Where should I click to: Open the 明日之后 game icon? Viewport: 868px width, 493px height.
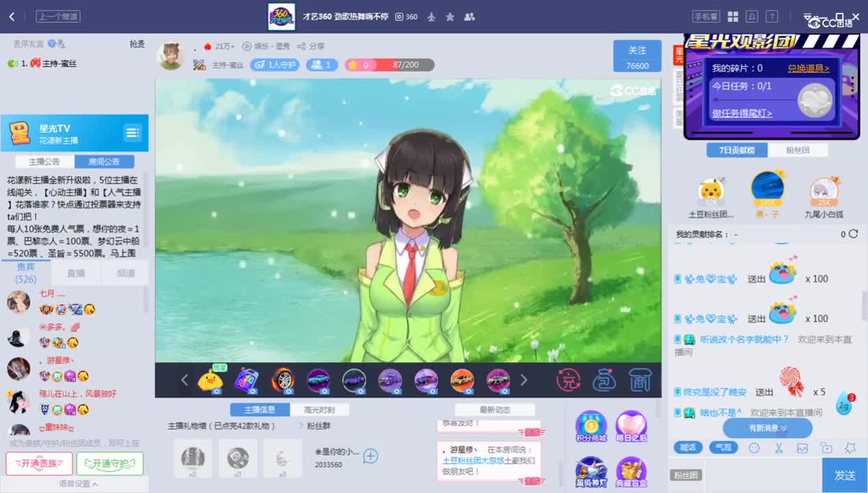pyautogui.click(x=630, y=426)
